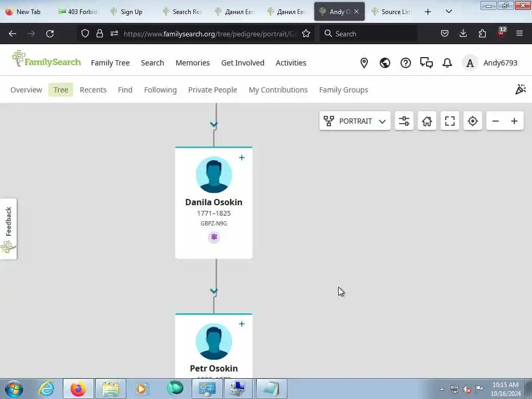Screen dimensions: 532x399
Task: Save to Pocket icon in toolbar
Action: coord(445,33)
